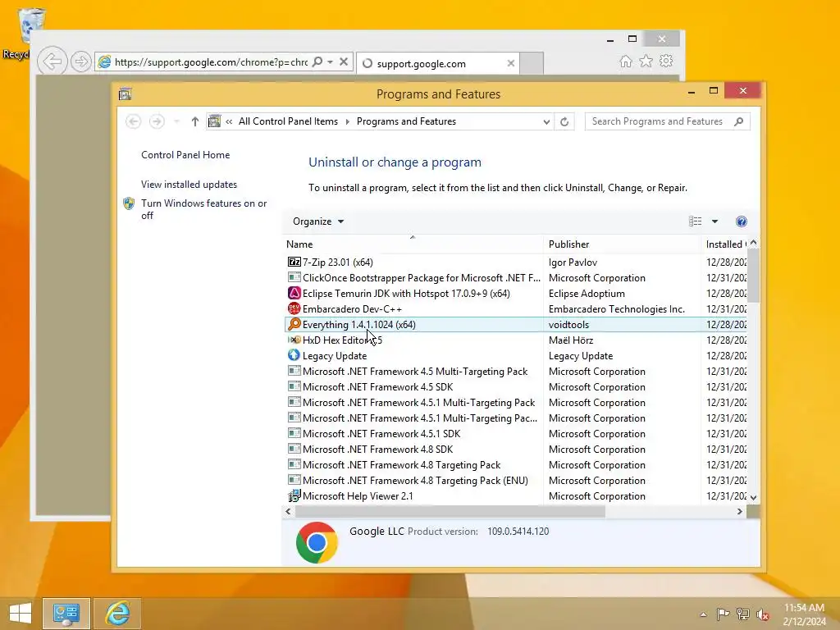Stop loading in Internet Explorer address bar
This screenshot has width=840, height=630.
tap(344, 62)
